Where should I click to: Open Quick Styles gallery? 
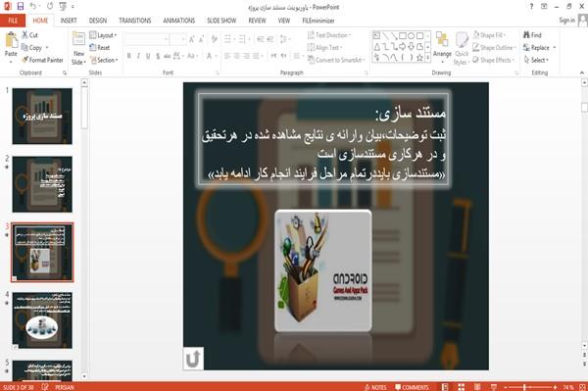coord(462,49)
